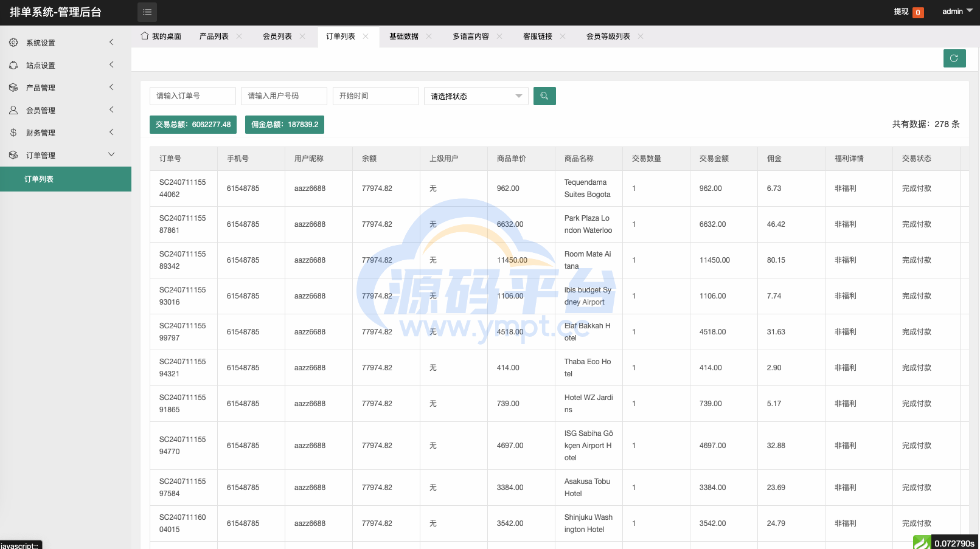Close the 订单列表 tab

tap(366, 36)
